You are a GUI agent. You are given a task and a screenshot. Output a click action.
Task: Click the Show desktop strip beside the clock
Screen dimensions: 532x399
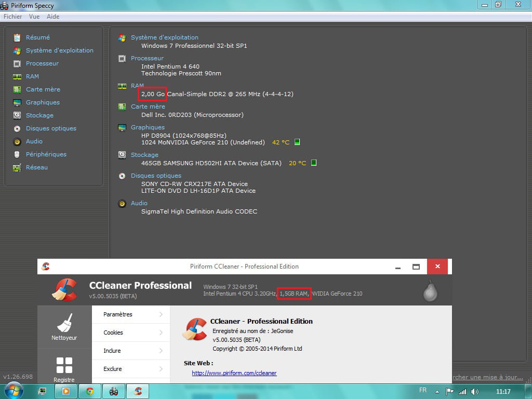tap(528, 391)
